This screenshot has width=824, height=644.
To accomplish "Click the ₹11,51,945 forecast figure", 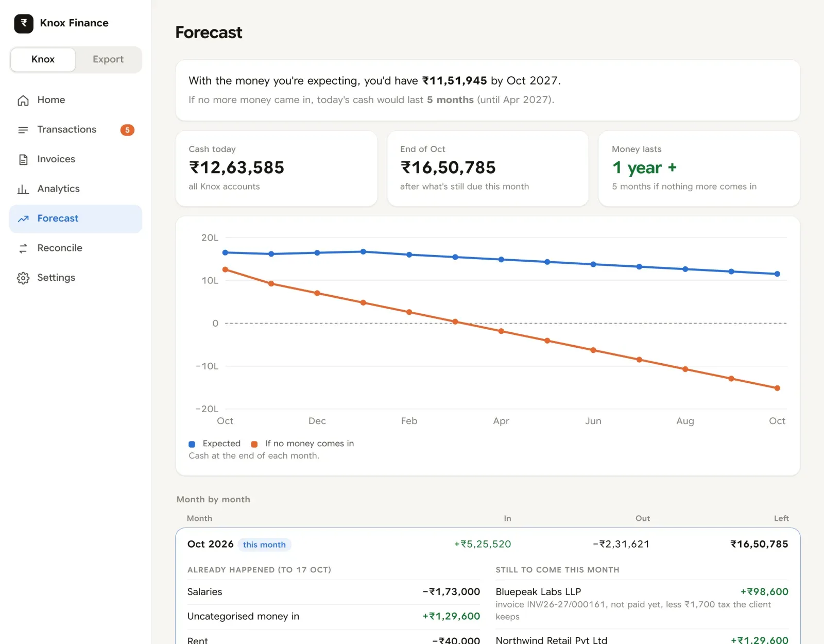I will point(455,81).
